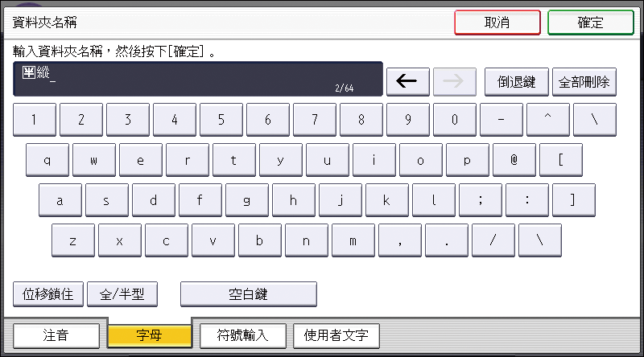Screen dimensions: 644x357
Task: Tap the left square bracket key
Action: [x=560, y=160]
